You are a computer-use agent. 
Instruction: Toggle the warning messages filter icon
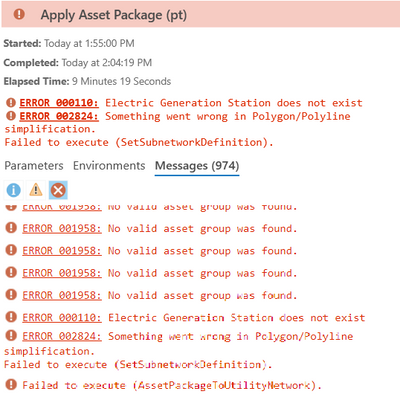point(36,190)
